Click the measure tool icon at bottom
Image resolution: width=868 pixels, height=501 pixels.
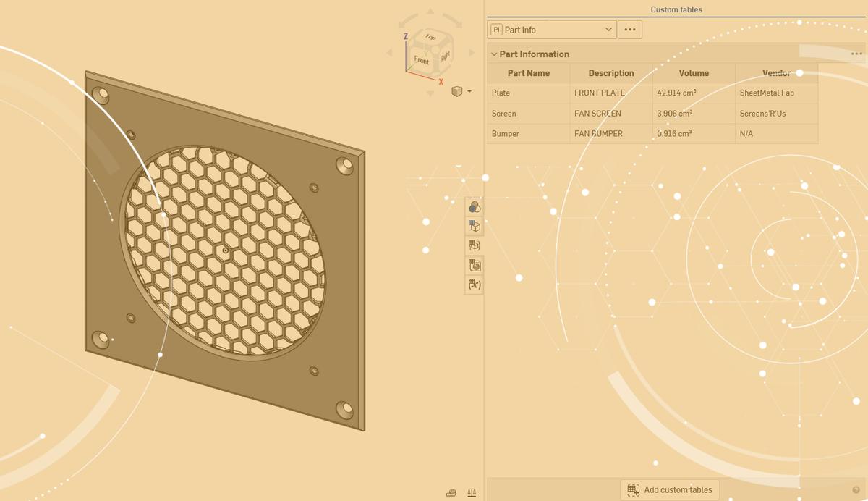451,492
